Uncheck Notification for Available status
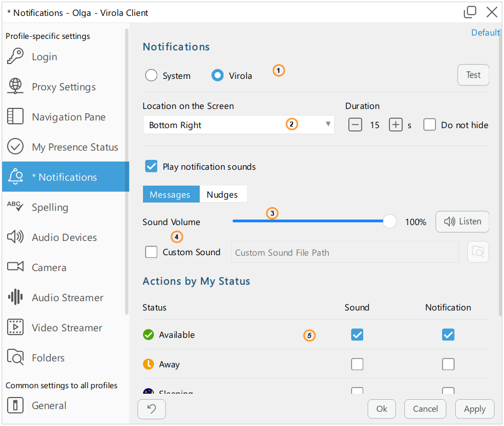Image resolution: width=504 pixels, height=426 pixels. click(448, 335)
